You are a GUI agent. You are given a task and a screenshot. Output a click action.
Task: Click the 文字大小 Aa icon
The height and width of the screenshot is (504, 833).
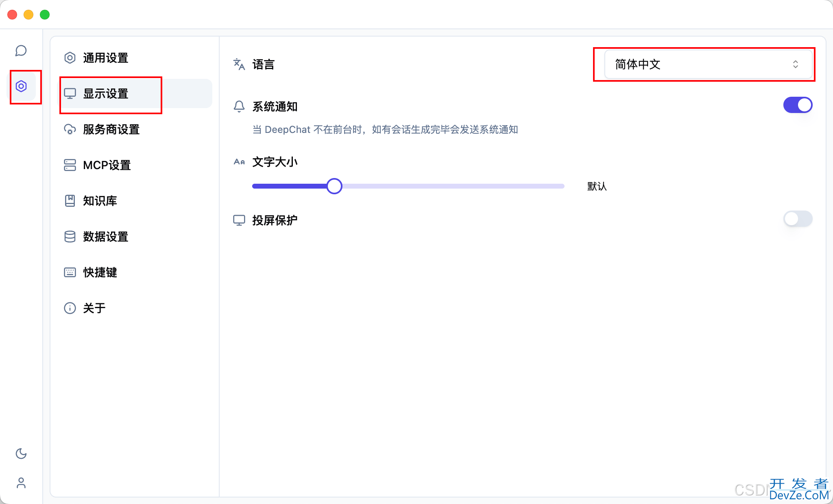tap(239, 162)
